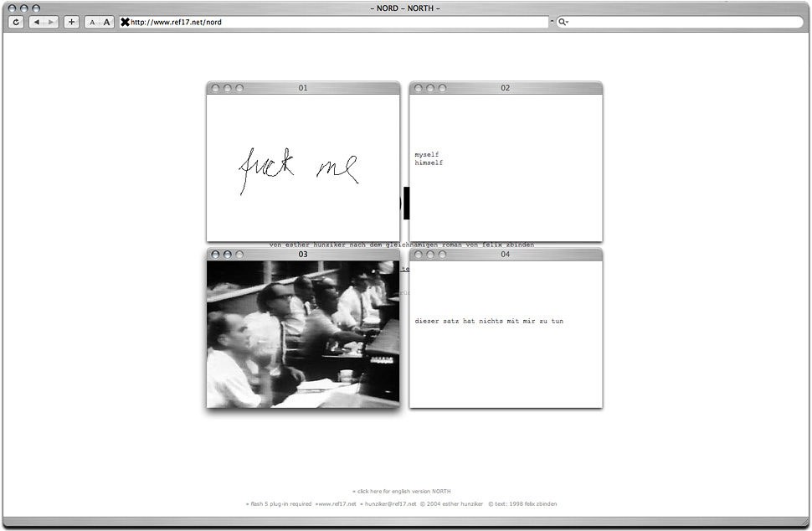Go back with the left arrow
This screenshot has width=812, height=531.
point(37,22)
